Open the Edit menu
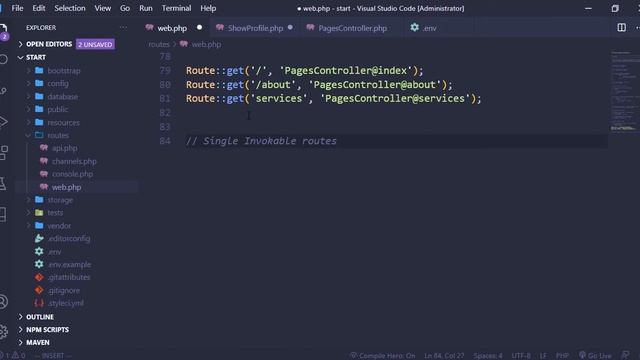 click(x=39, y=8)
